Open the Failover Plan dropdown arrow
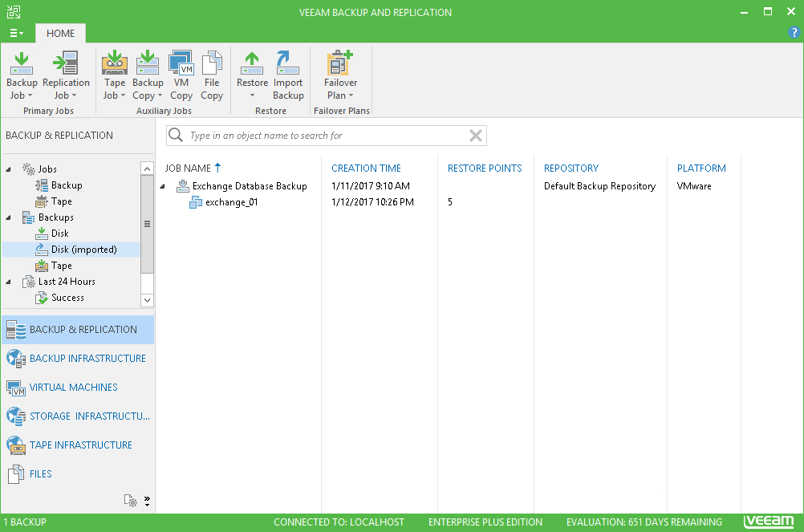 coord(351,95)
